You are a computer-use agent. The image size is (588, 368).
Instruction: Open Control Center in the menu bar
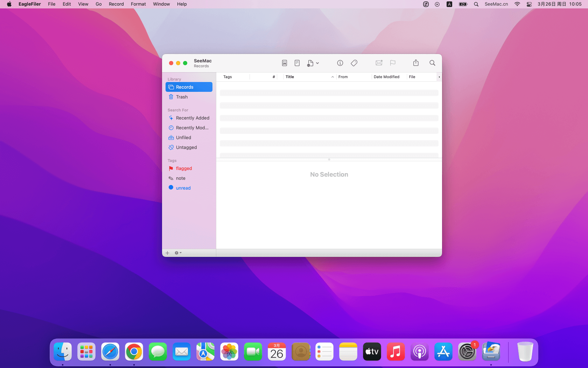point(529,4)
